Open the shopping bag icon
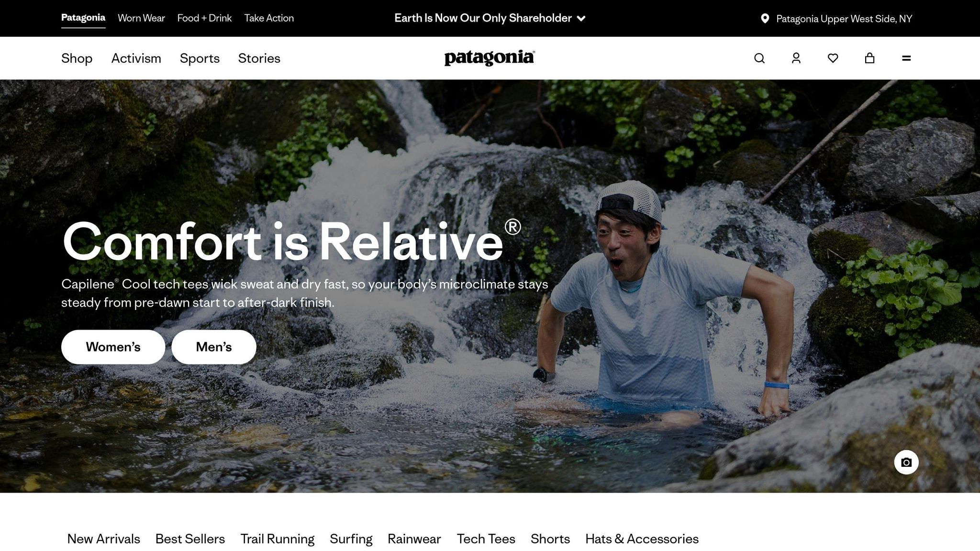Screen dimensions: 980x551 click(x=869, y=58)
